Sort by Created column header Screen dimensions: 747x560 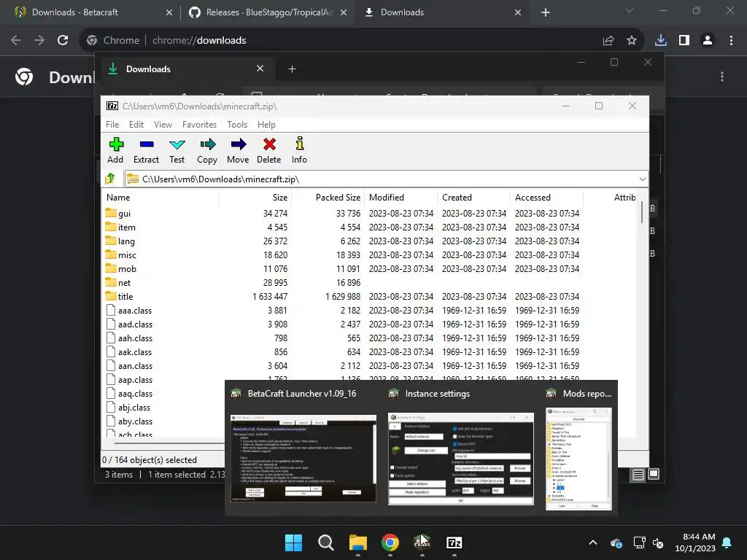[474, 197]
